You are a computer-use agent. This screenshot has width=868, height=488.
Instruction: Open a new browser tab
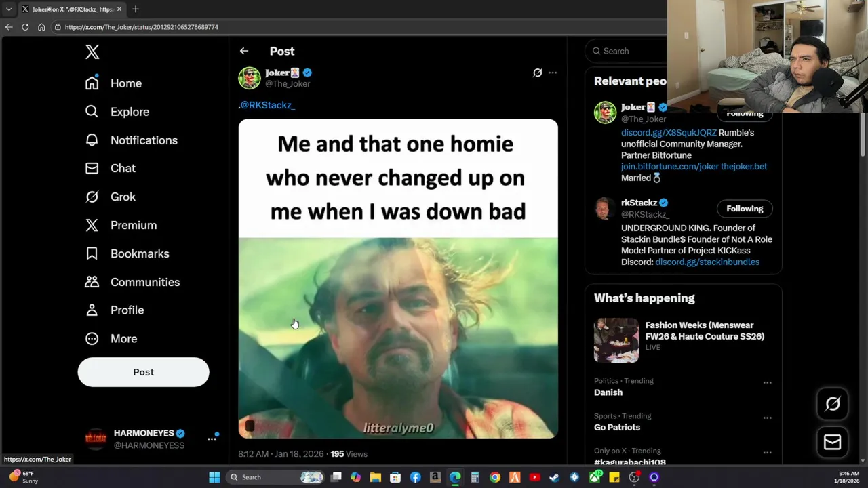pyautogui.click(x=136, y=9)
